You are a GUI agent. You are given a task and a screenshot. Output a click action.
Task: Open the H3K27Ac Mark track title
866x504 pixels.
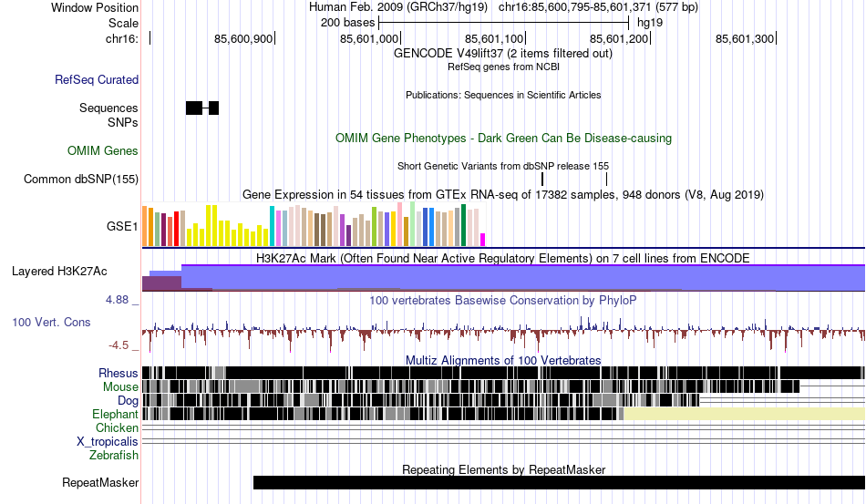click(502, 258)
